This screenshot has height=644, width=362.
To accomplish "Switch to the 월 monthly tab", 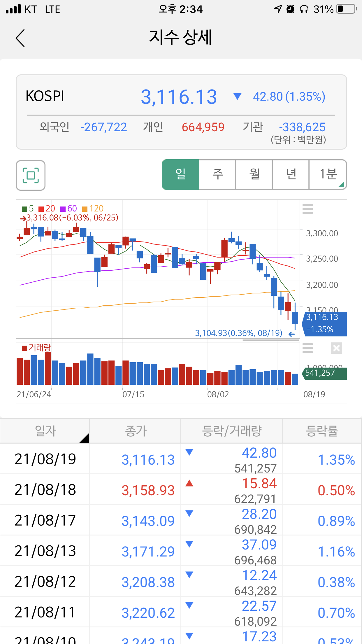I will click(254, 174).
